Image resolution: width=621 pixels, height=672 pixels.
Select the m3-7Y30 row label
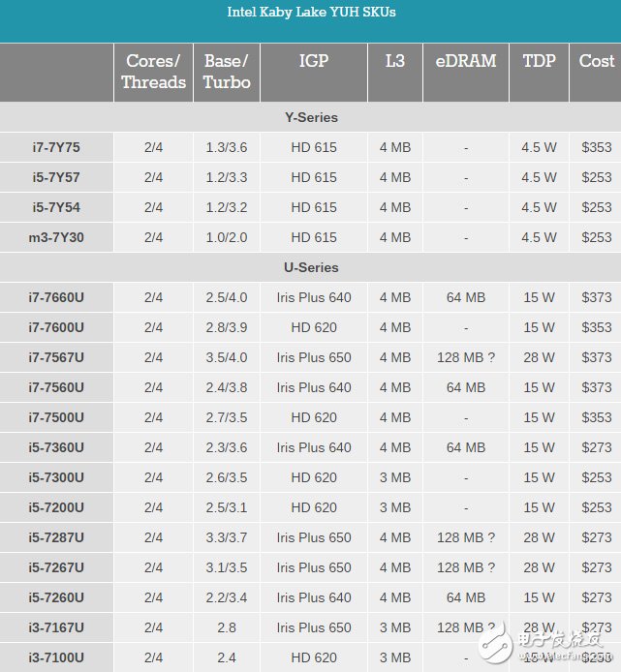click(56, 237)
